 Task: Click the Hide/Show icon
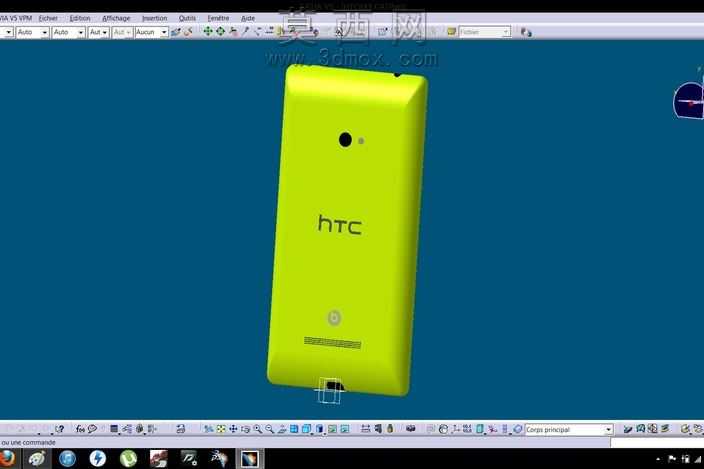332,429
